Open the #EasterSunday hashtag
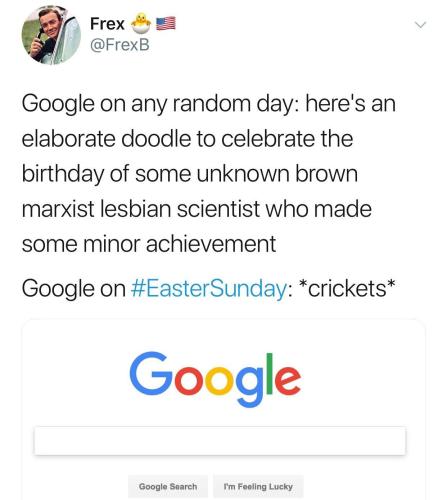 pyautogui.click(x=208, y=288)
